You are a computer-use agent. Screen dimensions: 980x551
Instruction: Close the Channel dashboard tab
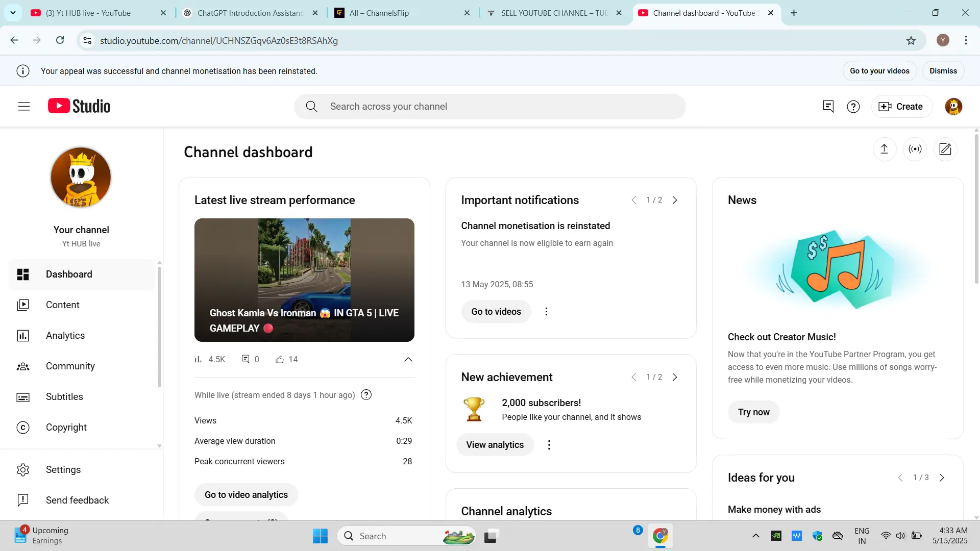tap(771, 13)
